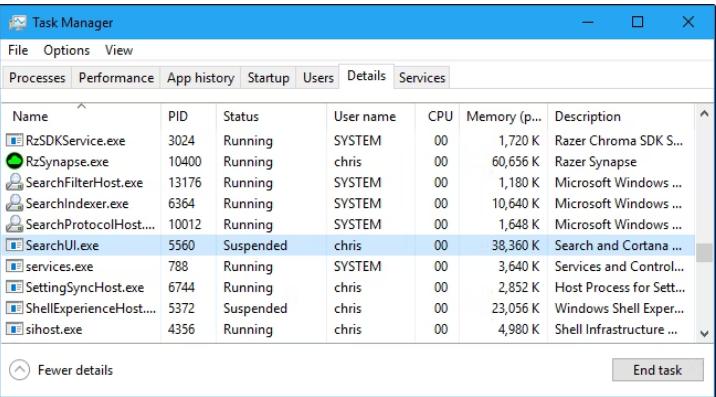
Task: Switch to the App history tab
Action: (x=200, y=78)
